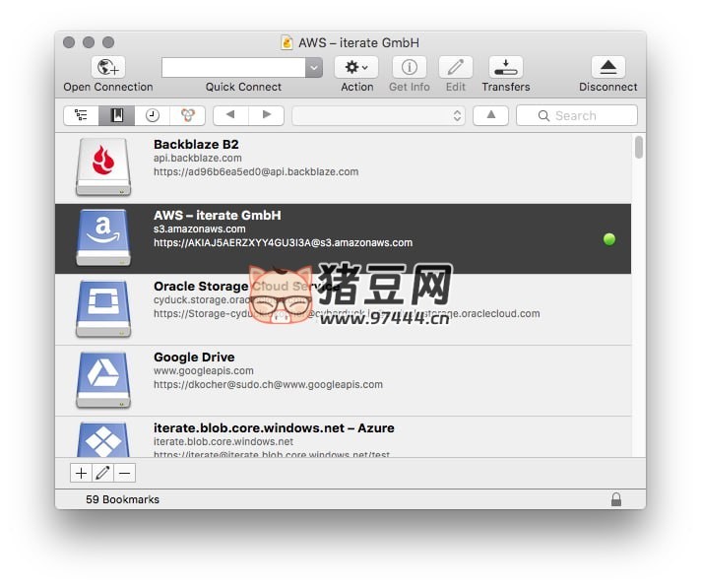Viewport: 701px width, 588px height.
Task: Delete bookmark with the minus button
Action: point(124,473)
